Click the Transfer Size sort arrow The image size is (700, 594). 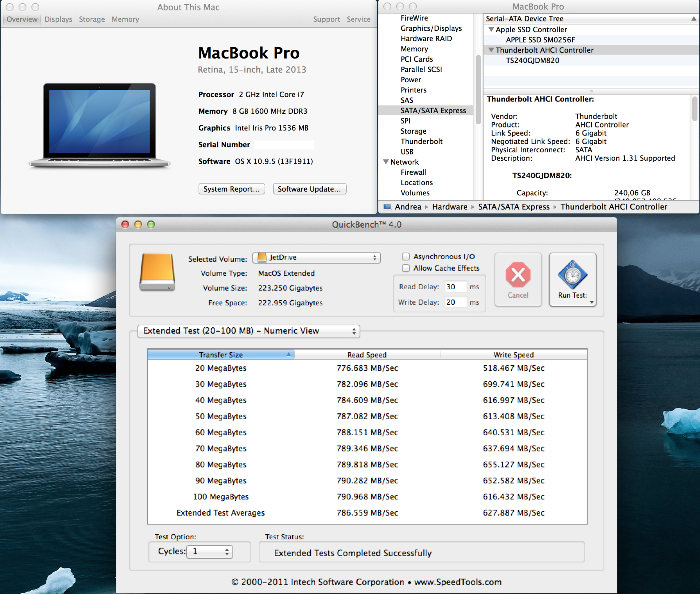click(288, 354)
